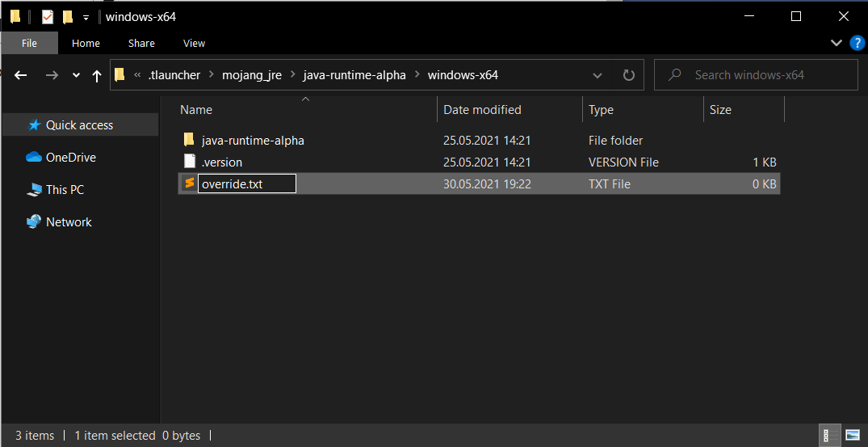Select the java-runtime-alpha folder row
This screenshot has width=868, height=447.
click(x=479, y=140)
